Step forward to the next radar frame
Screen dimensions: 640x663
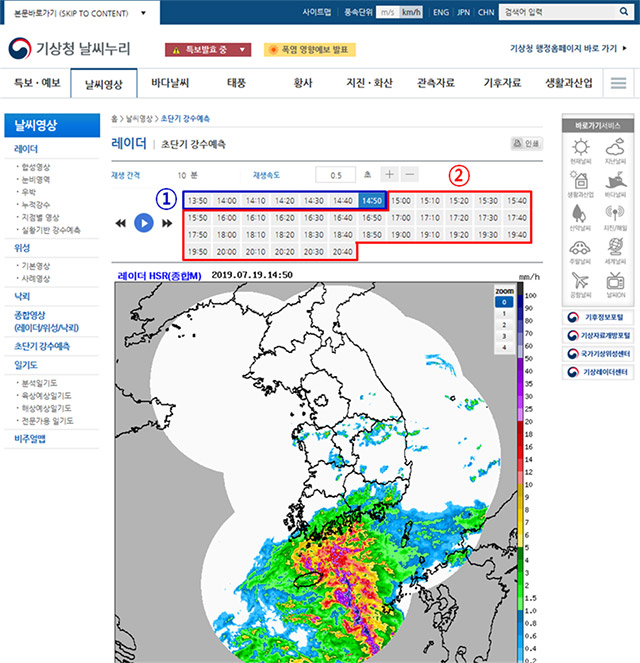click(167, 223)
